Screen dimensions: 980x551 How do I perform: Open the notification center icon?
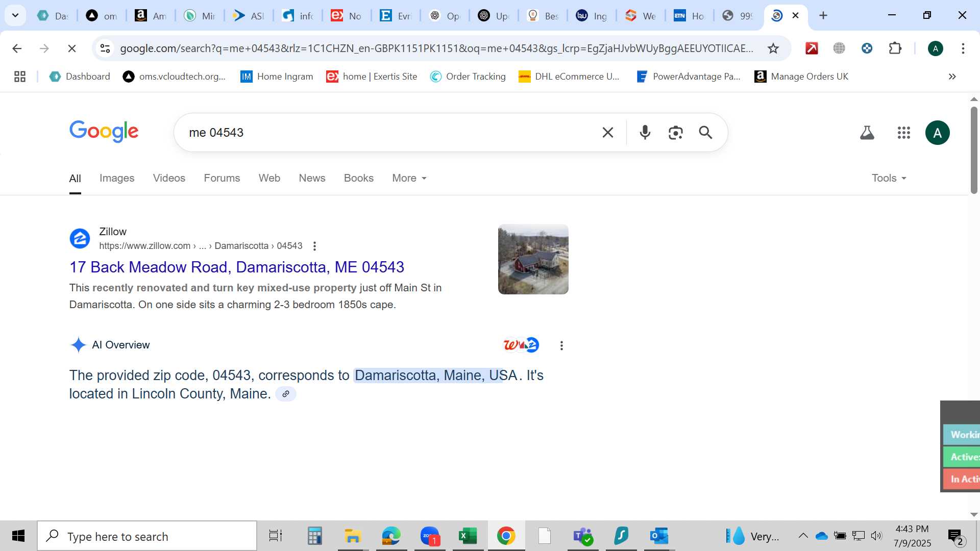pos(955,536)
